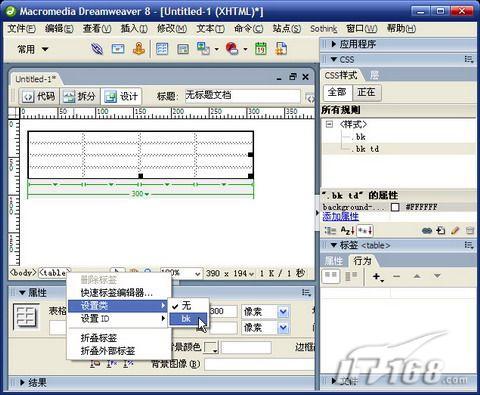Click the images insert icon
This screenshot has width=480, height=395.
coord(203,49)
